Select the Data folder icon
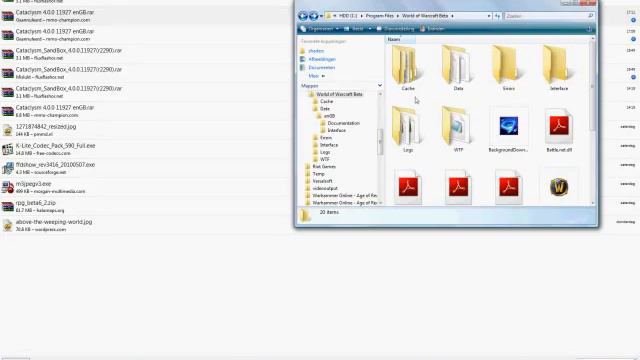This screenshot has height=360, width=640. tap(458, 65)
